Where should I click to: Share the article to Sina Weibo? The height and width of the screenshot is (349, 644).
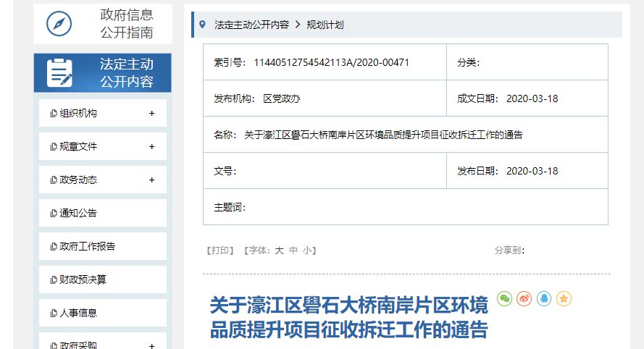[x=524, y=298]
